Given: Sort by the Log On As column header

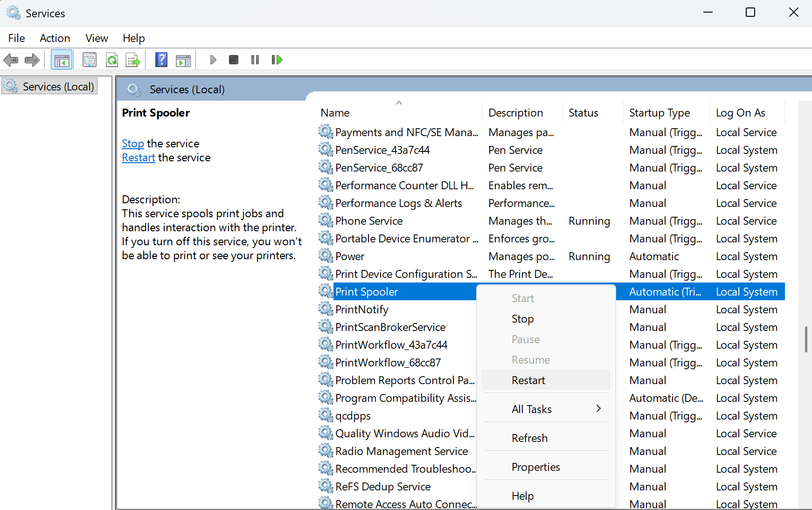Looking at the screenshot, I should 747,113.
